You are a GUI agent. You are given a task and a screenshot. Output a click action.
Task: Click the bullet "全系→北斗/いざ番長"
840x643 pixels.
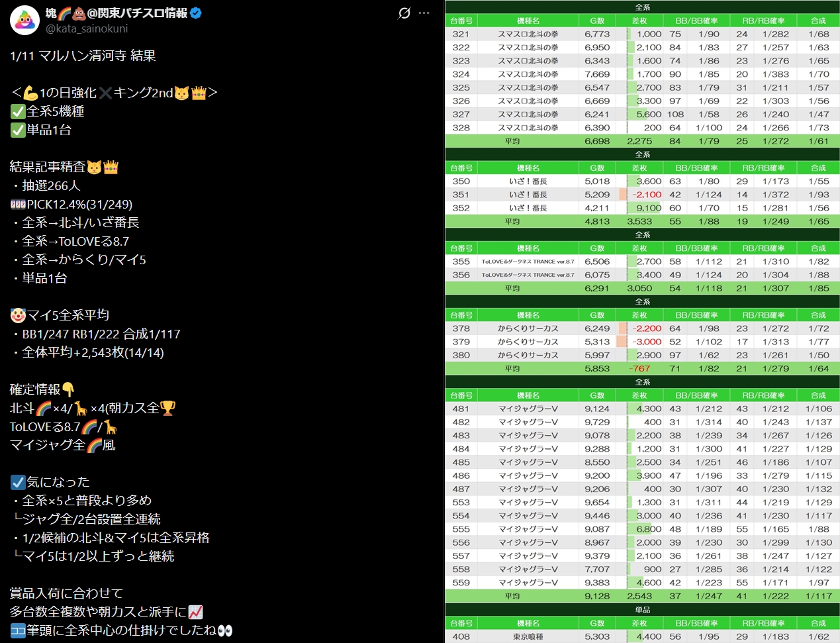tap(75, 223)
